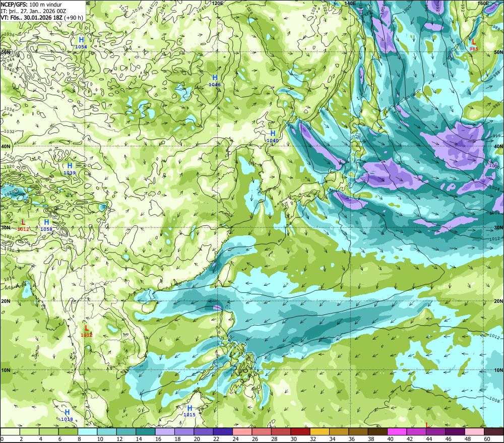Click the '32' legend scale value

(x=313, y=439)
